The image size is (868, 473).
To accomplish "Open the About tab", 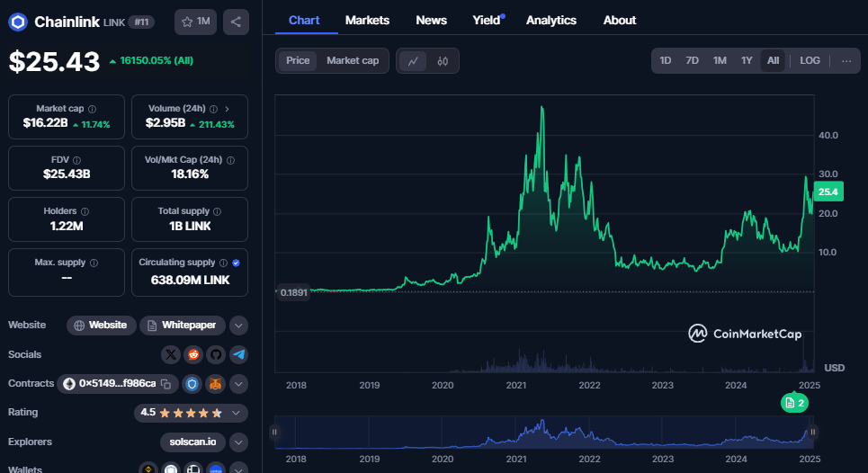I will (x=620, y=21).
